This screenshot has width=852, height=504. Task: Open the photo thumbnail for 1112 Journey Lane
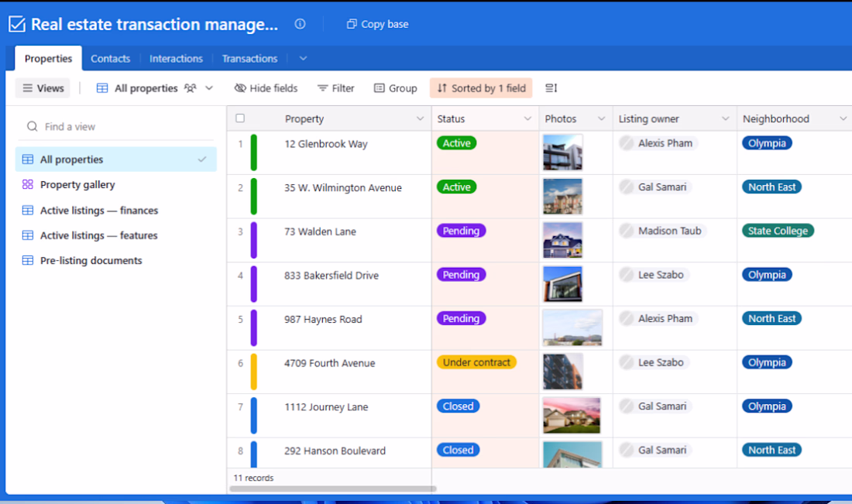click(x=572, y=416)
